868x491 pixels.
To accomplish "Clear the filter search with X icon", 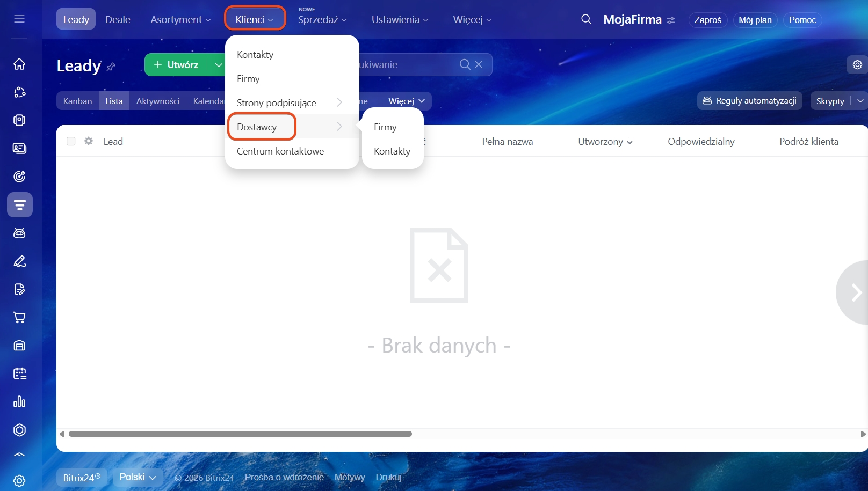I will tap(479, 64).
